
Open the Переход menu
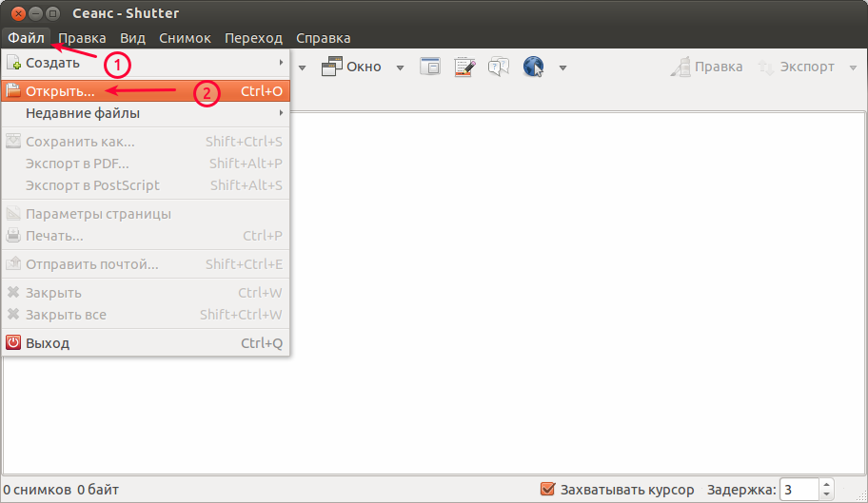coord(253,38)
